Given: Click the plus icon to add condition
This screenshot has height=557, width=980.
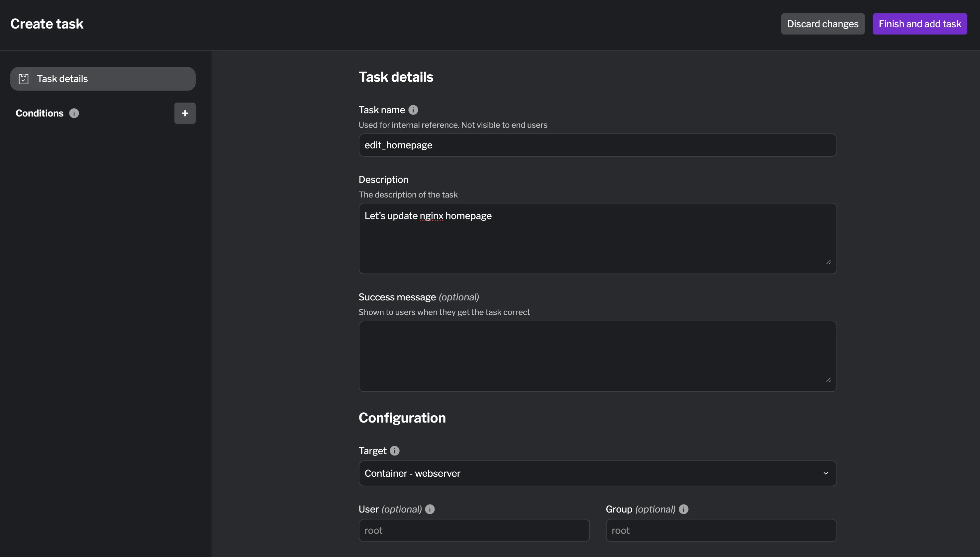Looking at the screenshot, I should coord(185,113).
